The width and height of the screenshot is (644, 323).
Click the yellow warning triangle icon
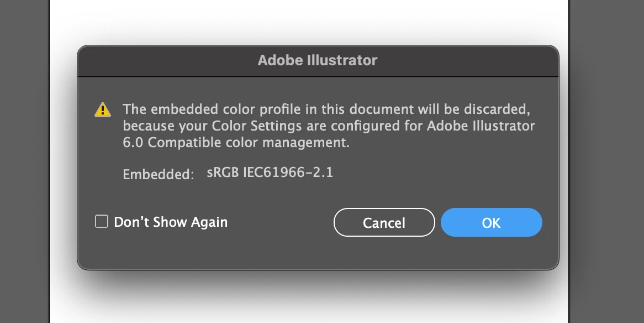pos(103,110)
